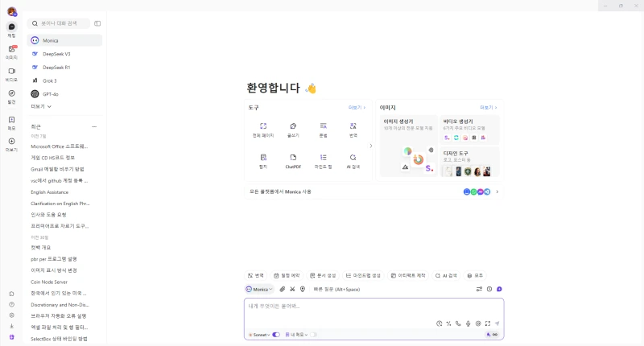Screen dimensions: 644x346
Task: Click the next arrow beside the tools grid
Action: (x=371, y=146)
